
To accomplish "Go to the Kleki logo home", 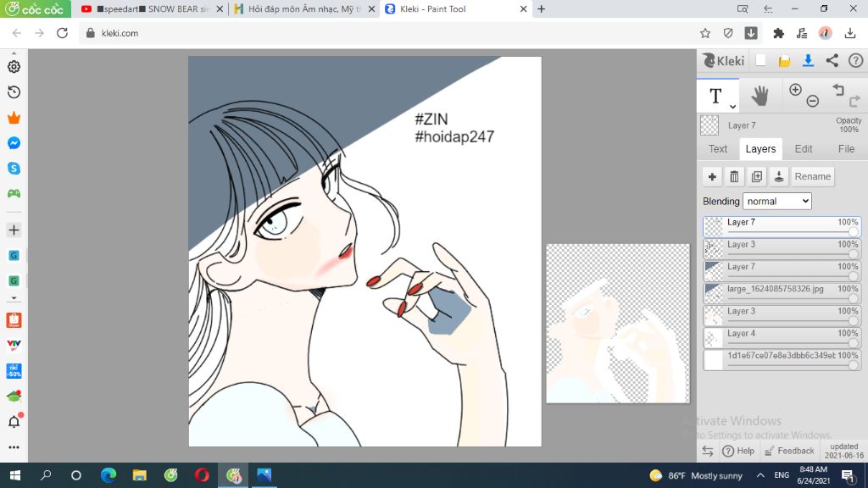I will point(724,60).
